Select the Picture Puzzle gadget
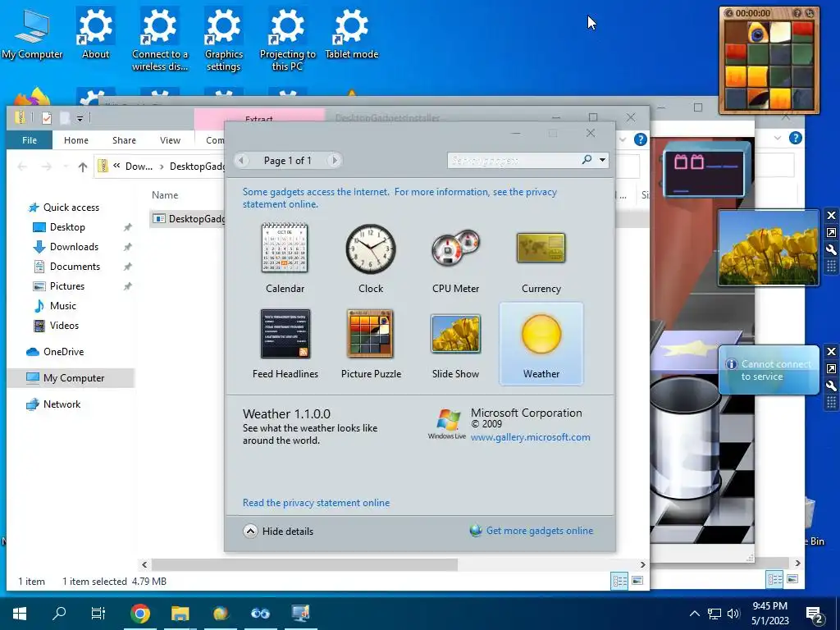Screen dimensions: 840x630 point(371,344)
